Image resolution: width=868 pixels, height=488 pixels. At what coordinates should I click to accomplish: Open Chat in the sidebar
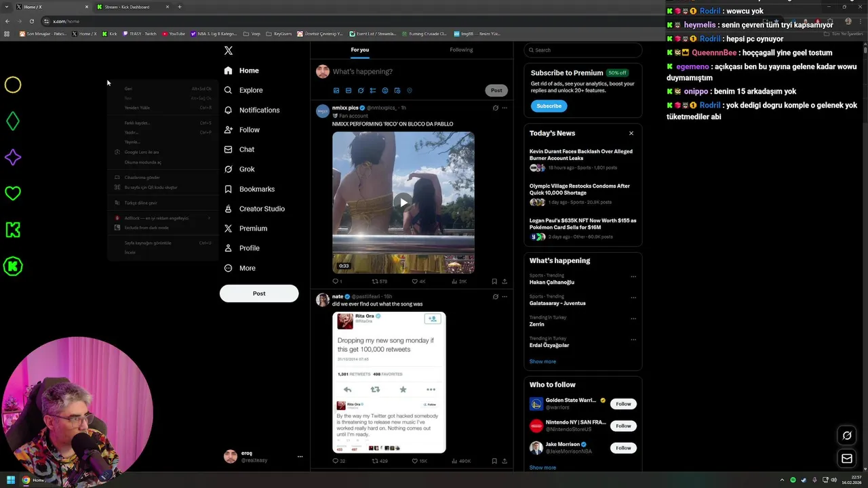239,149
